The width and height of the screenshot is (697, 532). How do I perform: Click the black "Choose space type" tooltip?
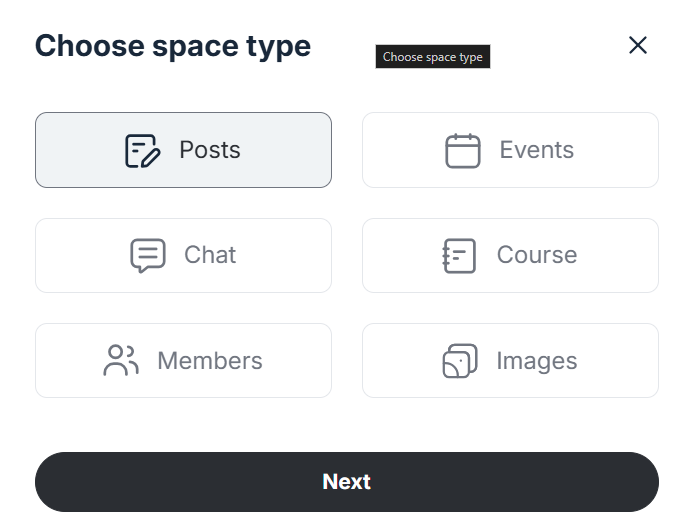point(433,57)
